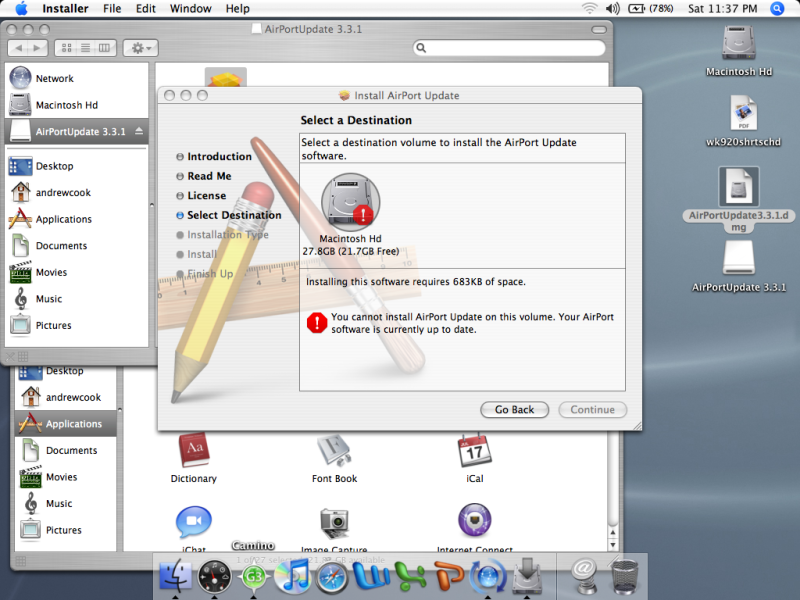Open andrewcook home in AirPortUpdate window sidebar
The width and height of the screenshot is (800, 600).
click(77, 192)
